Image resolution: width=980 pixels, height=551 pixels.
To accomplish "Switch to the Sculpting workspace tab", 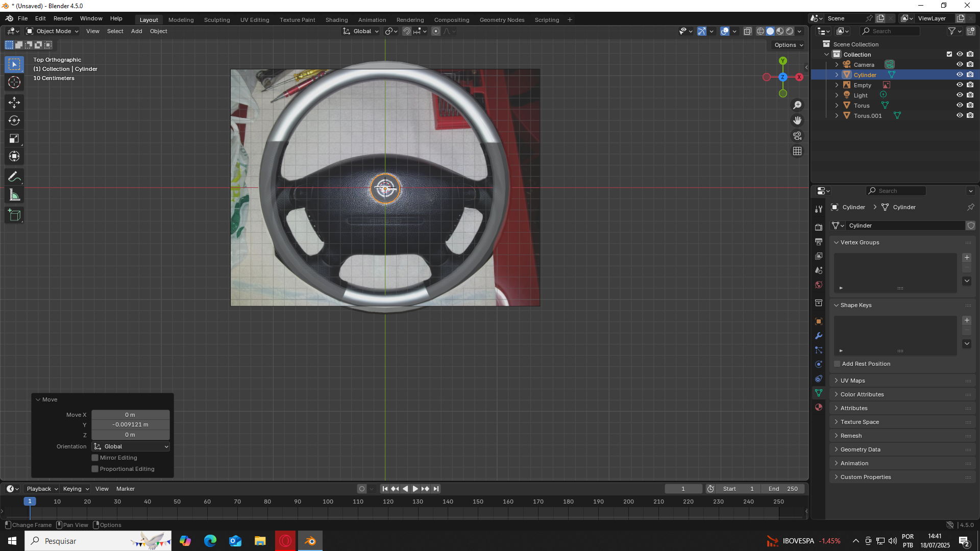I will pyautogui.click(x=217, y=20).
